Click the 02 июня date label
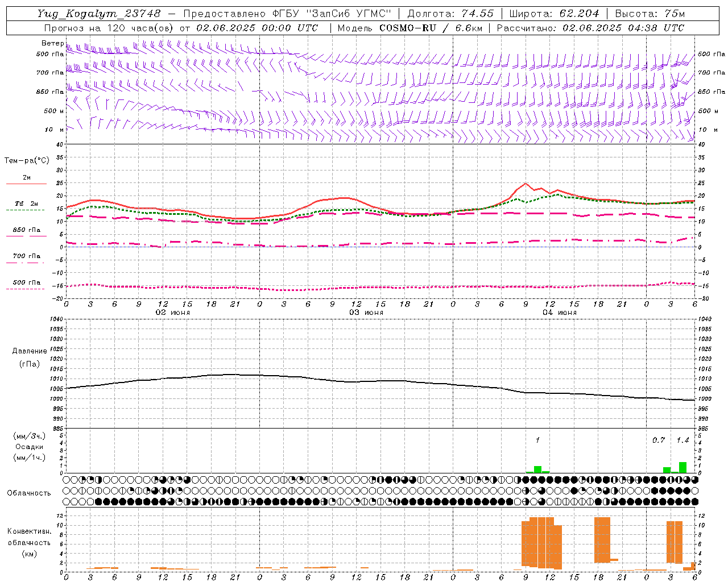 click(x=173, y=313)
